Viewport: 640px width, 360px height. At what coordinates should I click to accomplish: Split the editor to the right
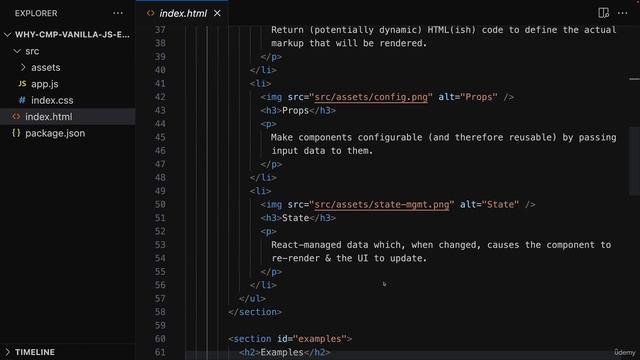click(604, 13)
